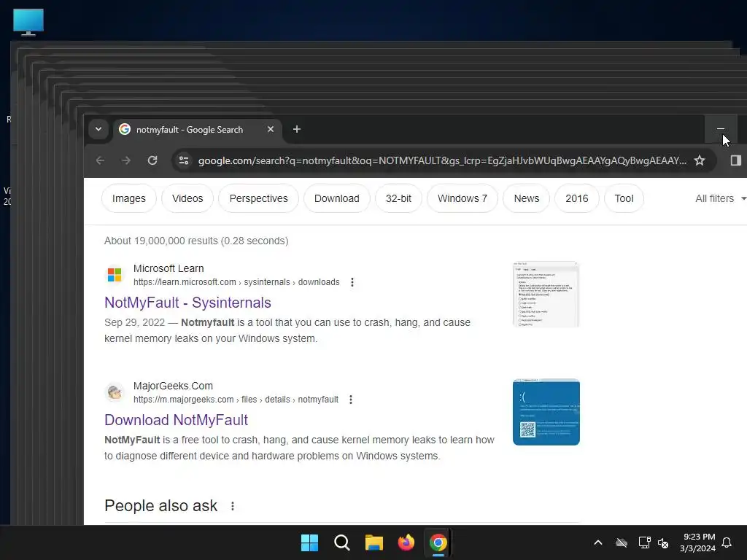Apply the Tool filter chip
747x560 pixels.
coord(624,198)
